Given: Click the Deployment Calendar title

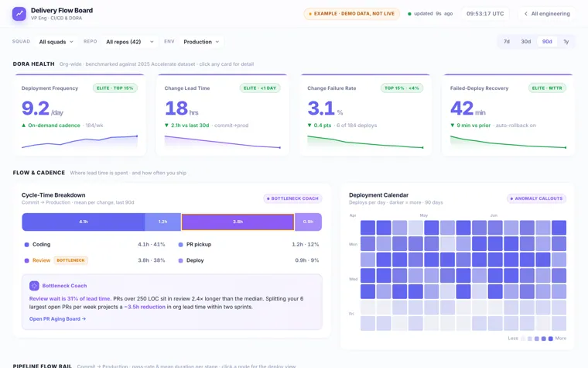Looking at the screenshot, I should 378,195.
